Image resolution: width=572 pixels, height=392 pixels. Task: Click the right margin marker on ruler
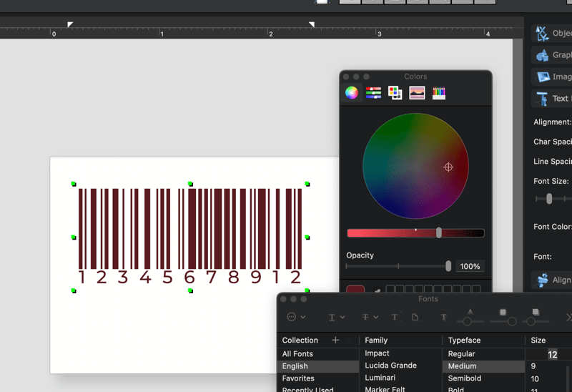[x=312, y=24]
